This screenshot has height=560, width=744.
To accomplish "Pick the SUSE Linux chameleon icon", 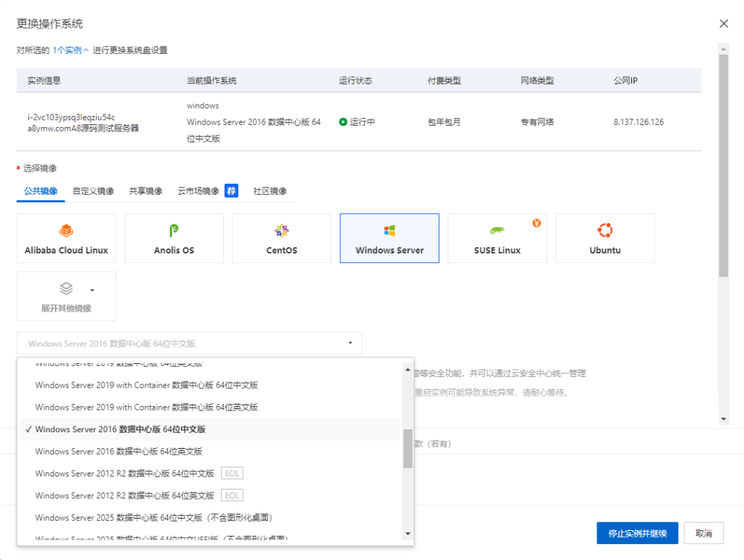I will click(x=497, y=230).
